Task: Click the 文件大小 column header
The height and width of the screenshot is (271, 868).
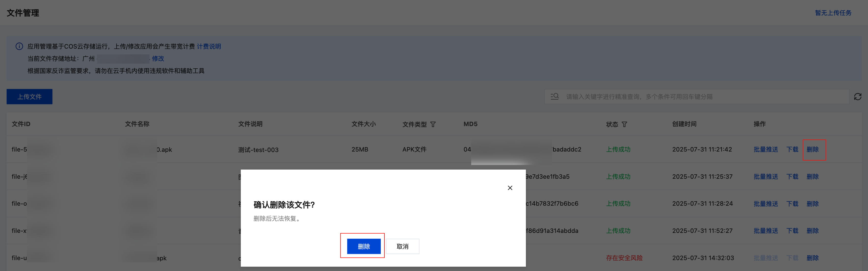Action: pyautogui.click(x=363, y=124)
